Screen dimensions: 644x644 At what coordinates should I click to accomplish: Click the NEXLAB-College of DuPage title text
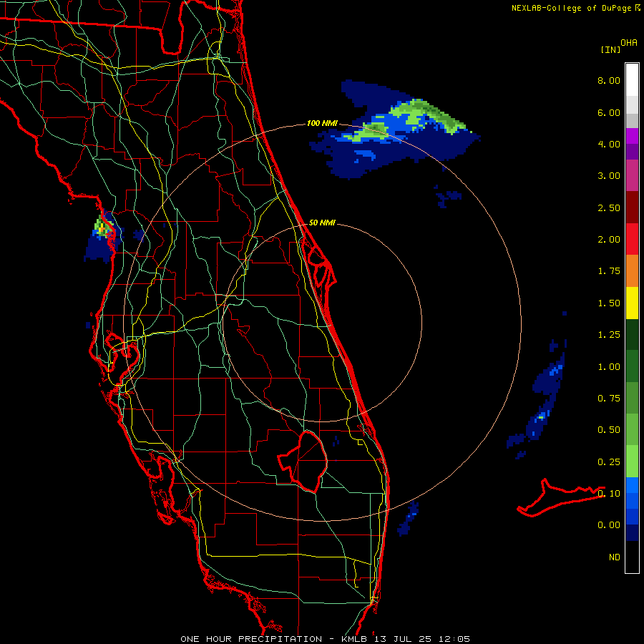[571, 8]
